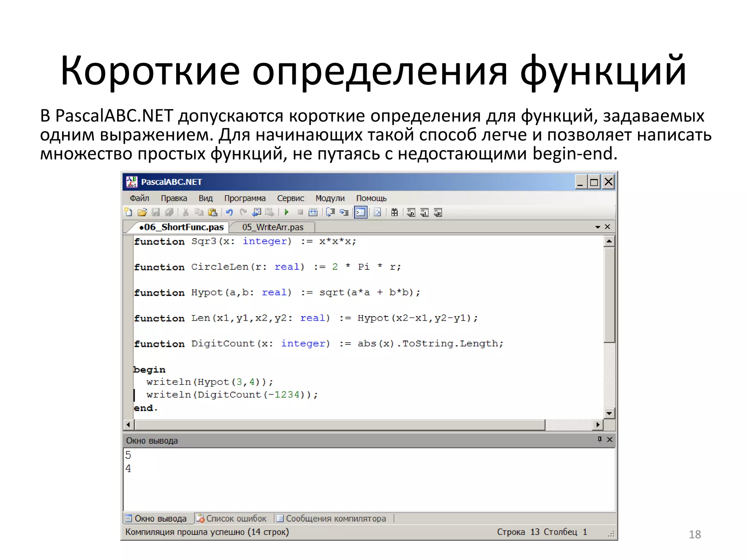Open the editor tab list dropdown arrow
Viewport: 747px width, 560px height.
click(597, 227)
